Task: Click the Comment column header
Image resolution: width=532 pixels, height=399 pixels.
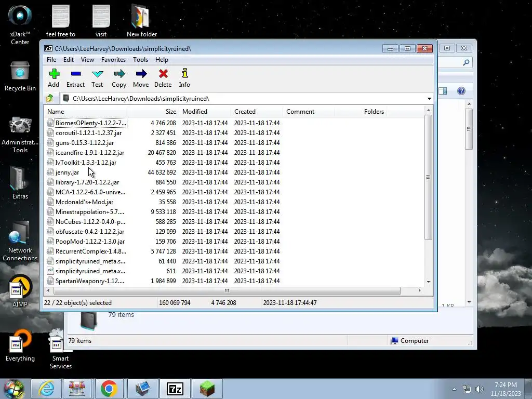Action: [309, 112]
